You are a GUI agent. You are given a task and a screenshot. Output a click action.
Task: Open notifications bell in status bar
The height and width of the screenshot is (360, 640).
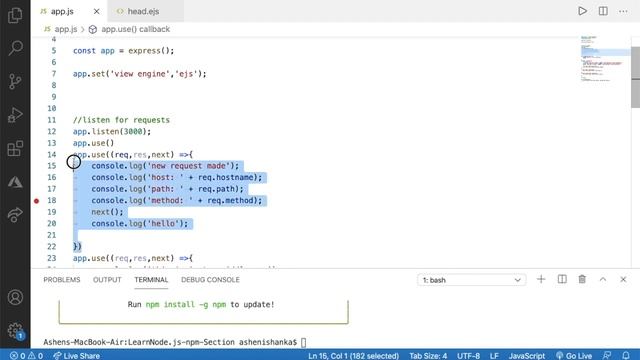pos(626,356)
